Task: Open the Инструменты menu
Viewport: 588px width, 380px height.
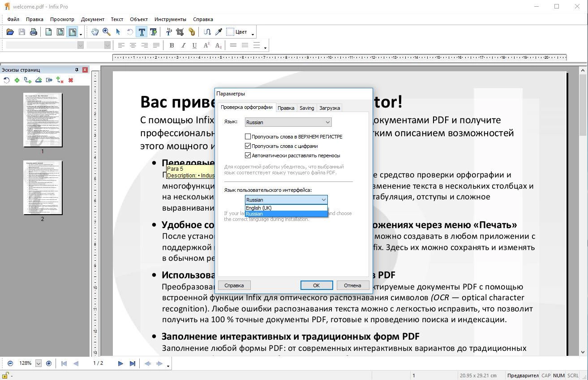Action: point(170,19)
